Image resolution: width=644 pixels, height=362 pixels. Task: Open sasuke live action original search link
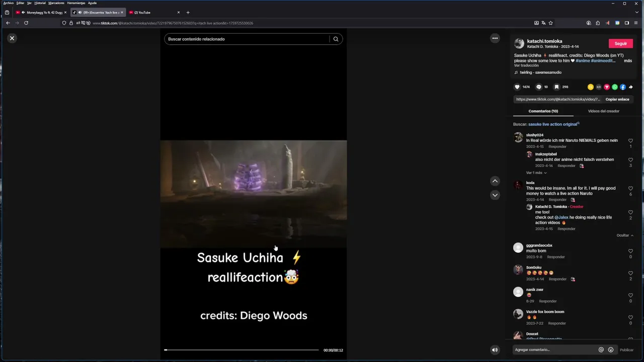(553, 124)
